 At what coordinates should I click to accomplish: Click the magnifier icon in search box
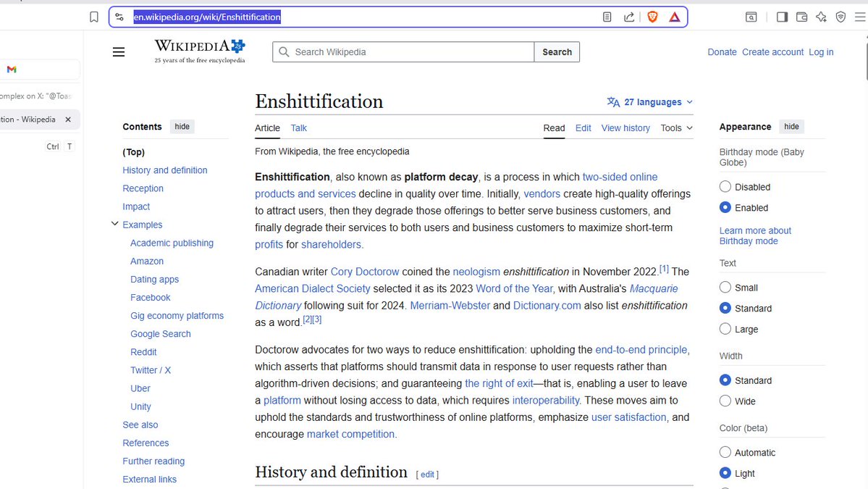(284, 52)
